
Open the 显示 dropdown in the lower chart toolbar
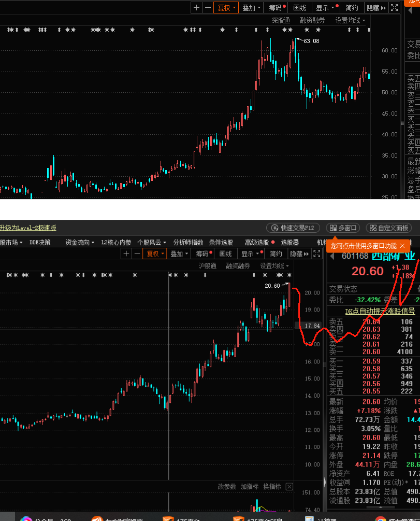click(x=252, y=254)
